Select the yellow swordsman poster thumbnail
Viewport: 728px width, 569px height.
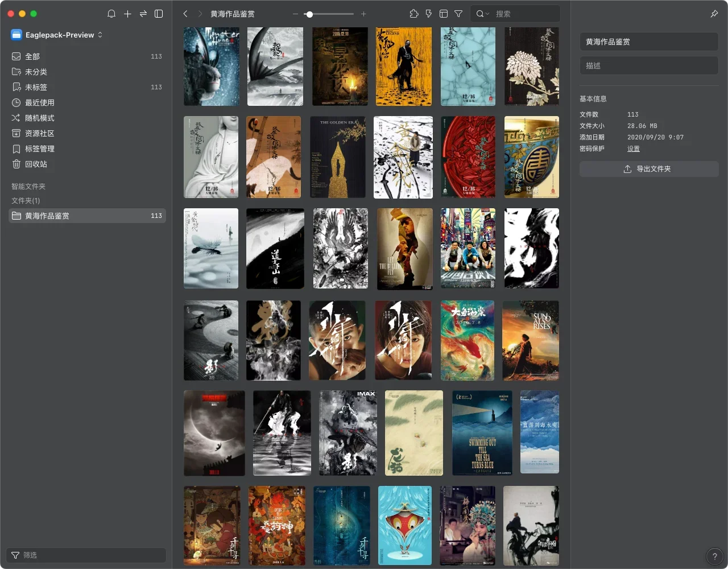click(x=404, y=67)
